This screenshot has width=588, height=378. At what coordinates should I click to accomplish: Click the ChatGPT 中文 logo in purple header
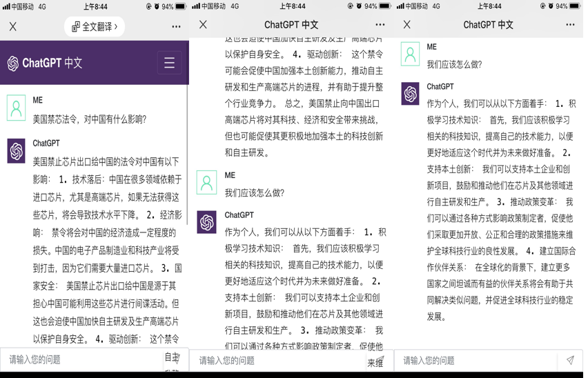pos(45,63)
